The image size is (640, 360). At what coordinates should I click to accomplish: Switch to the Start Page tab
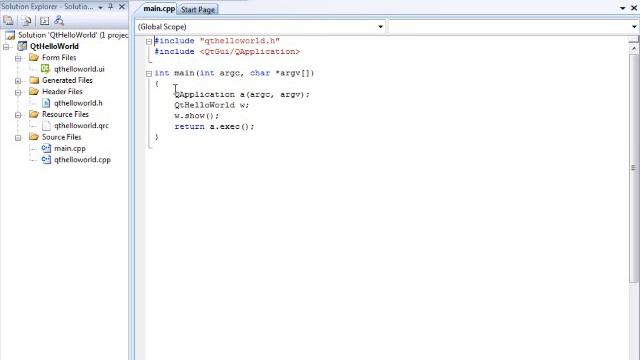click(198, 9)
